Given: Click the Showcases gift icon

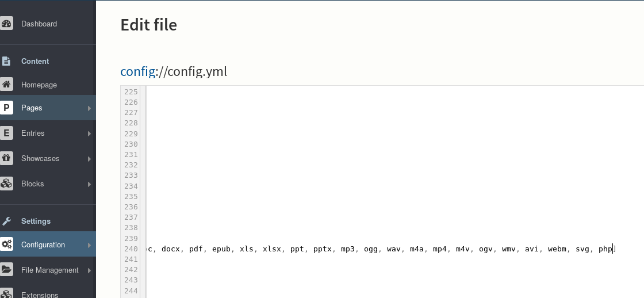Looking at the screenshot, I should click(x=6, y=158).
